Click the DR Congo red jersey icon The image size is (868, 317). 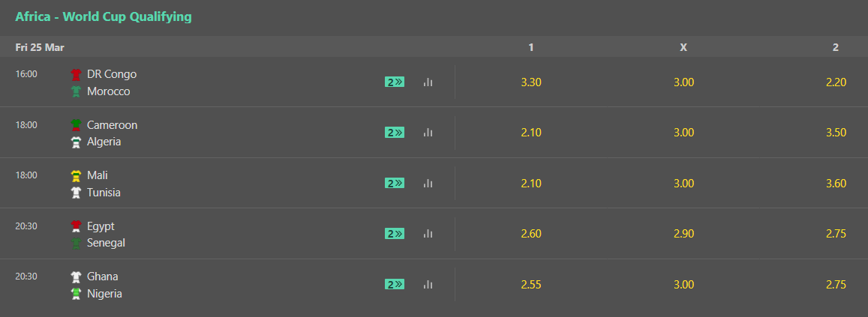pos(76,74)
